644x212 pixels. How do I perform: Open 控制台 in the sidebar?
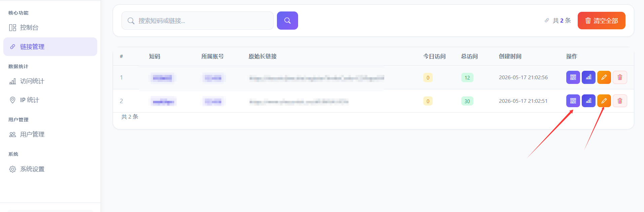[x=50, y=28]
